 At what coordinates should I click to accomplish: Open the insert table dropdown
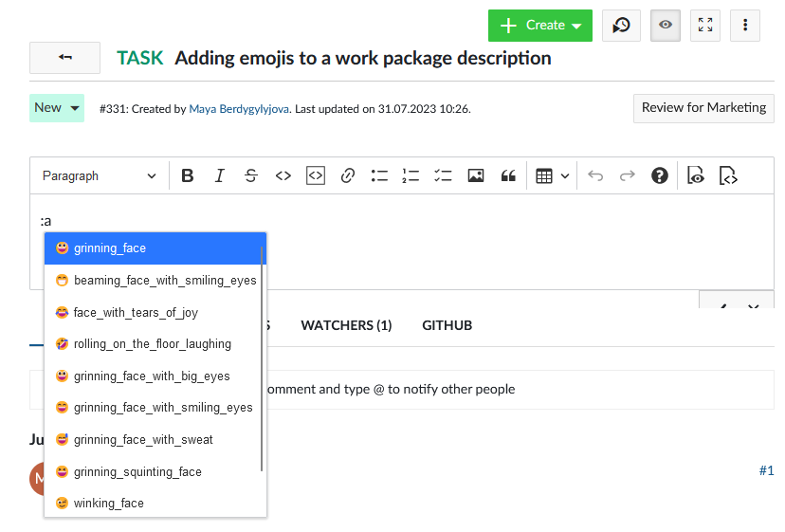(552, 175)
